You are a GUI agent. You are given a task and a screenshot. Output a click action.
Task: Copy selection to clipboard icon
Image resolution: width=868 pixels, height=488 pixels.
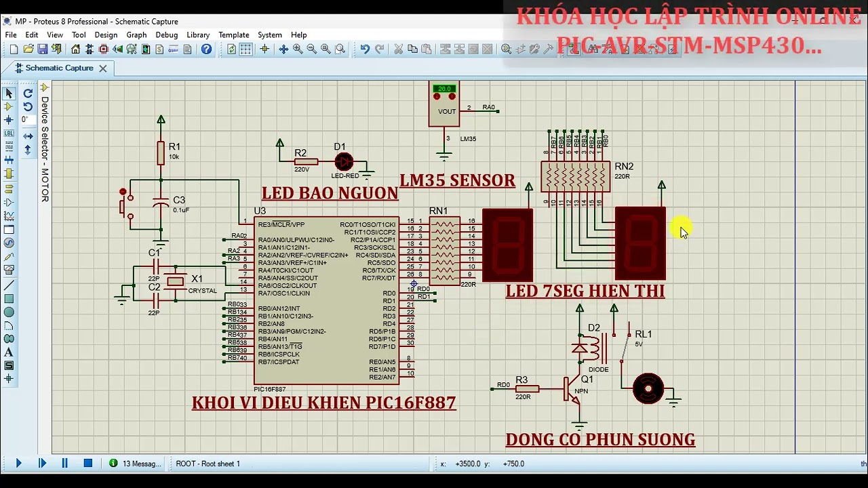click(x=412, y=49)
